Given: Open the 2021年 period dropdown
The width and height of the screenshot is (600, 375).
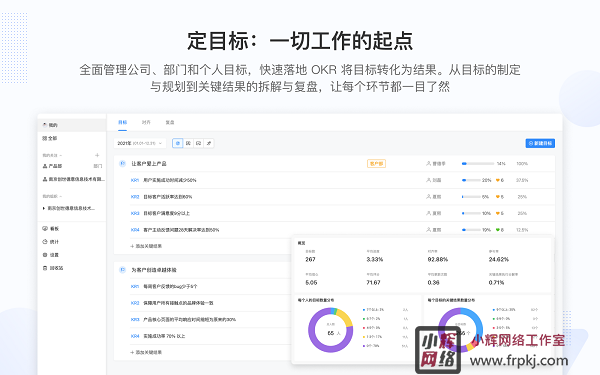Looking at the screenshot, I should (x=140, y=143).
